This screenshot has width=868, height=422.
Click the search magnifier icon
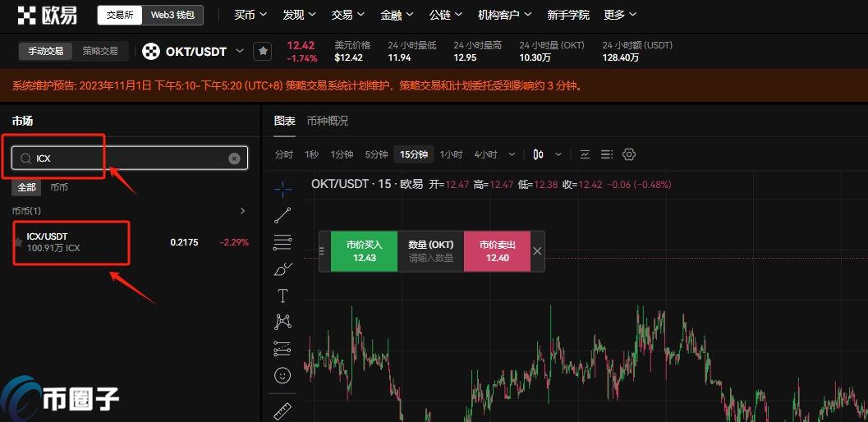tap(25, 158)
